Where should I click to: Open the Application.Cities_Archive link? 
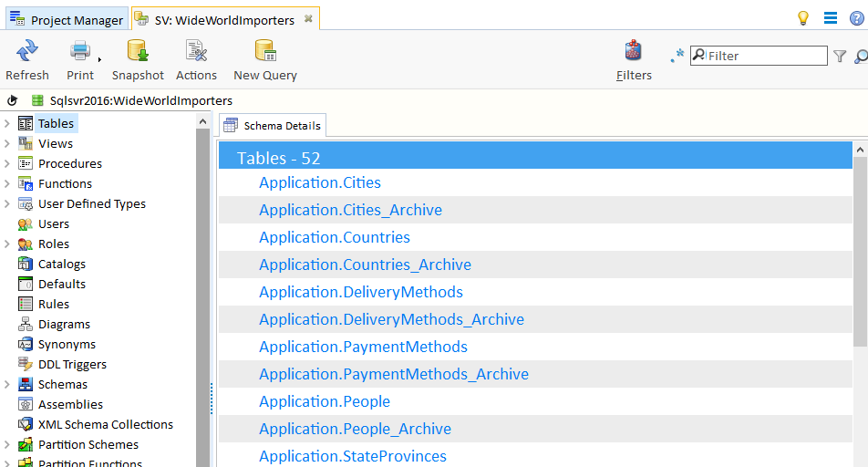coord(350,210)
